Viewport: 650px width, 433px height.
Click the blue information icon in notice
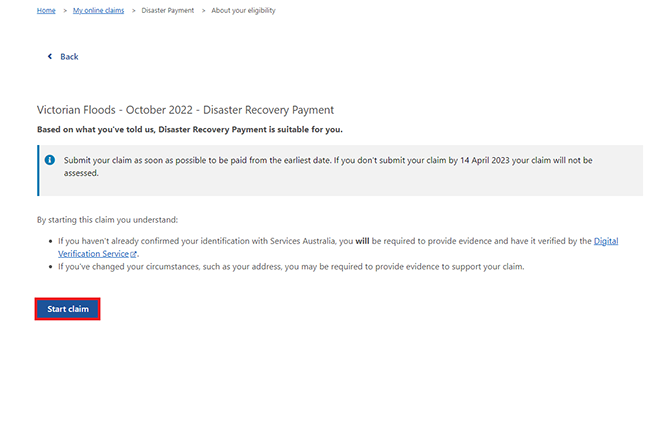pos(50,160)
